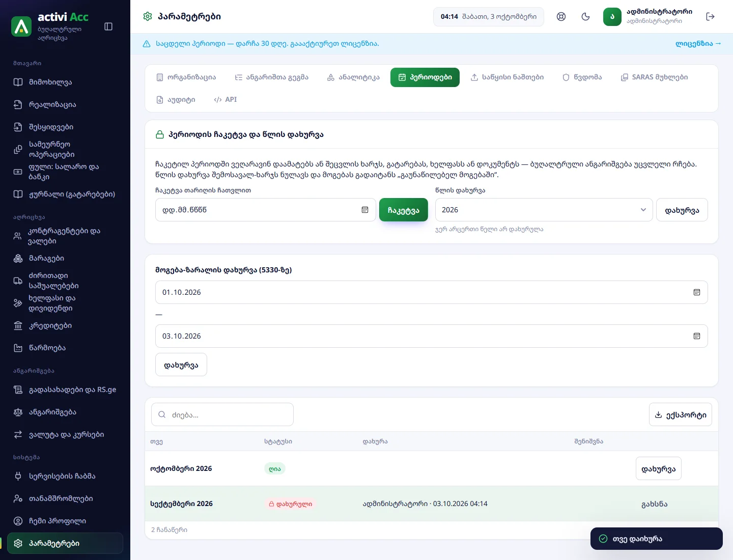Open შესყიდვები in the sidebar
This screenshot has height=560, width=733.
[65, 127]
